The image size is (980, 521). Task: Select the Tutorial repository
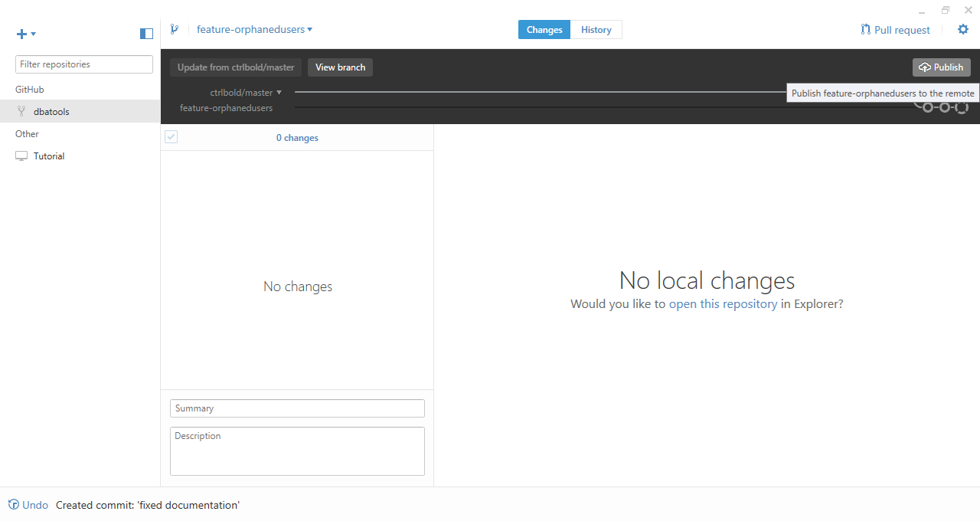(49, 156)
